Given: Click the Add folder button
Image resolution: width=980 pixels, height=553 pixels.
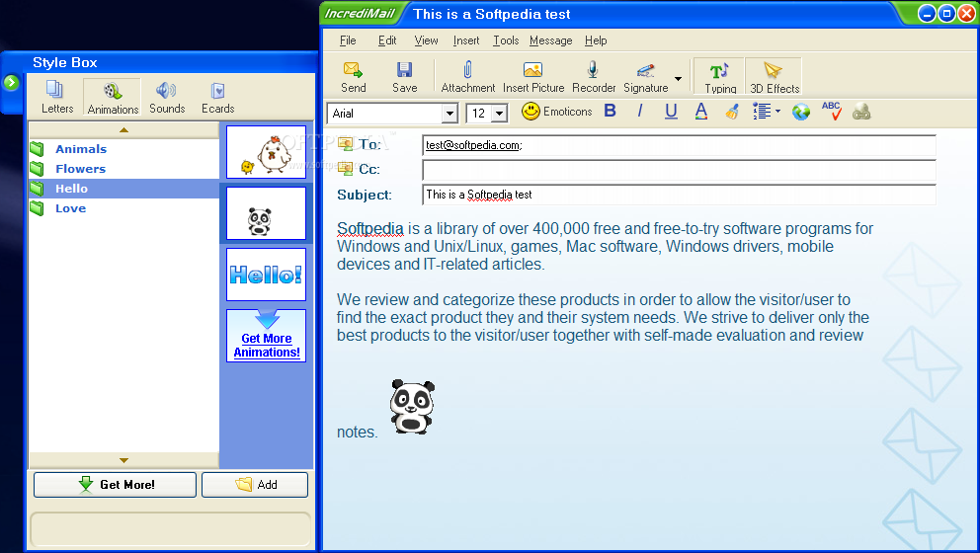Looking at the screenshot, I should coord(255,485).
